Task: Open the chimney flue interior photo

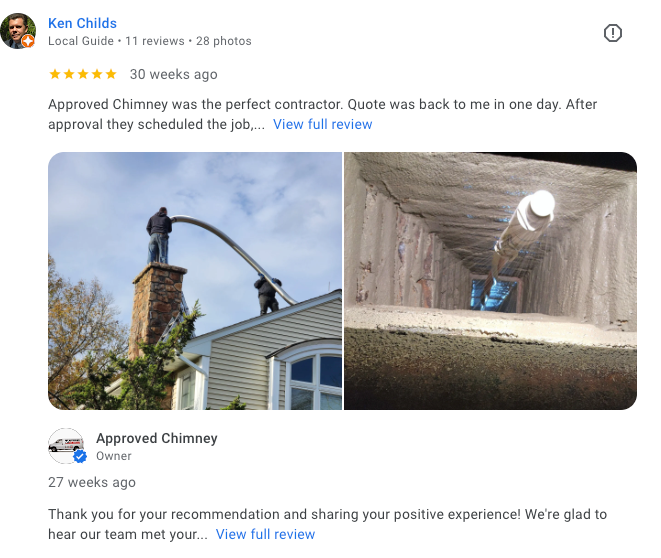Action: (490, 281)
